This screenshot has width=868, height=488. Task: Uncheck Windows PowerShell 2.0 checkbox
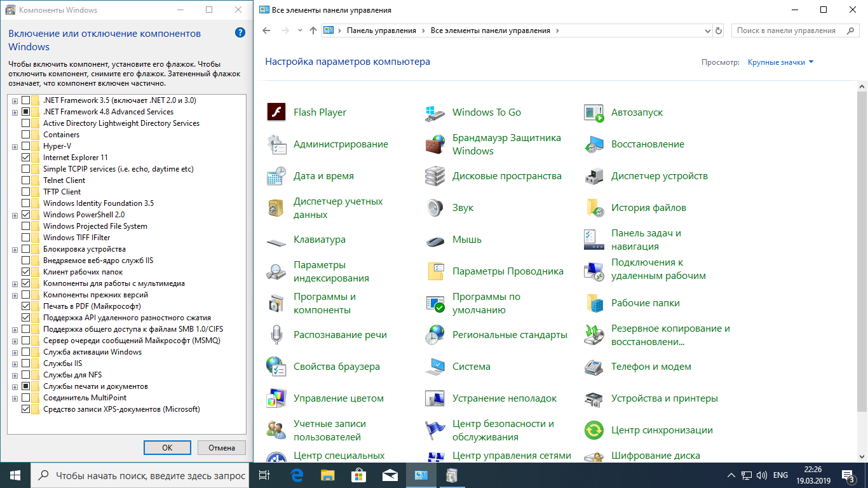25,215
